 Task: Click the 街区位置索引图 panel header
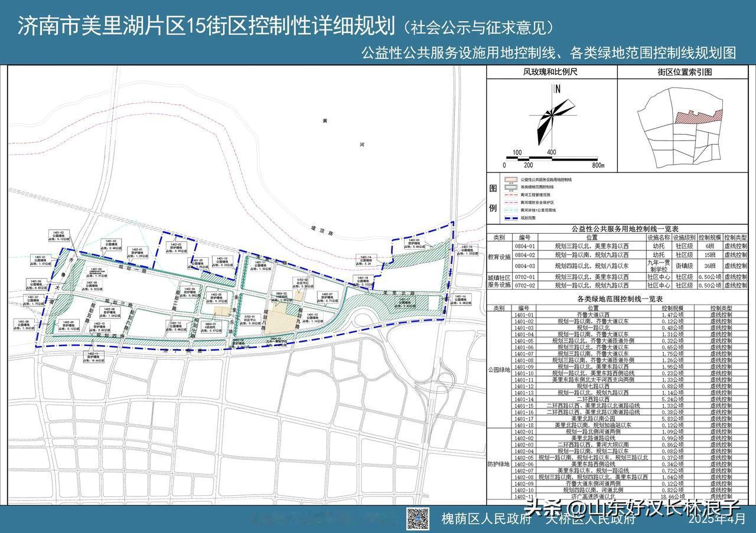coord(685,72)
